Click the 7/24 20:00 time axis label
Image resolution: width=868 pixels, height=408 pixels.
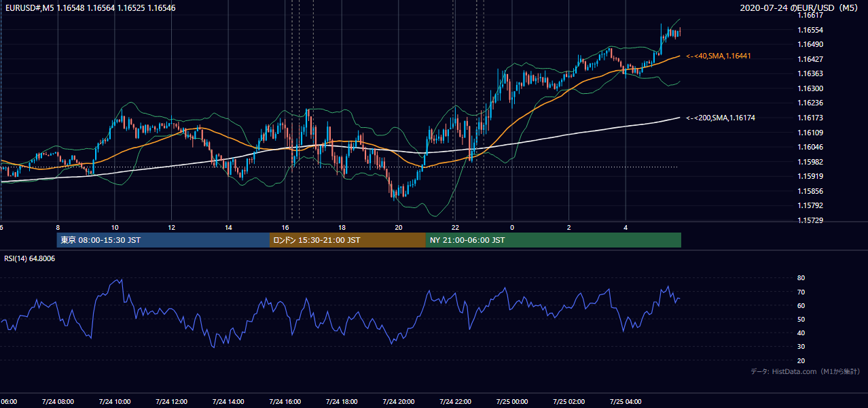coord(398,401)
